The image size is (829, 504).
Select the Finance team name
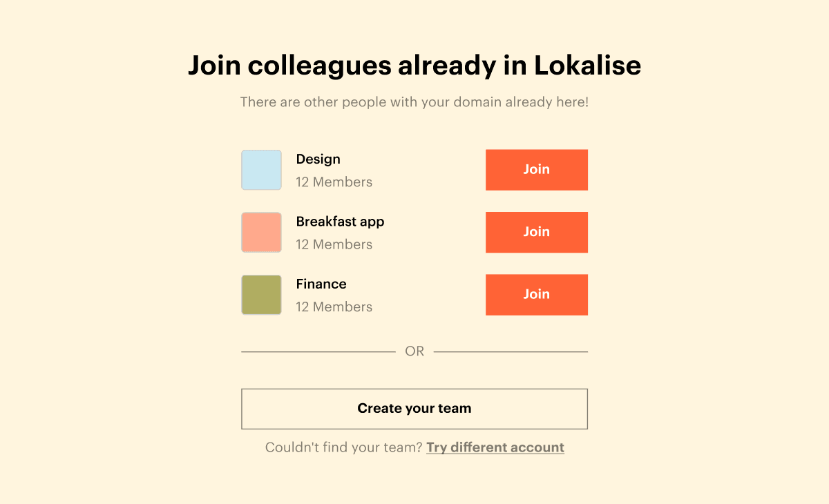click(x=321, y=284)
